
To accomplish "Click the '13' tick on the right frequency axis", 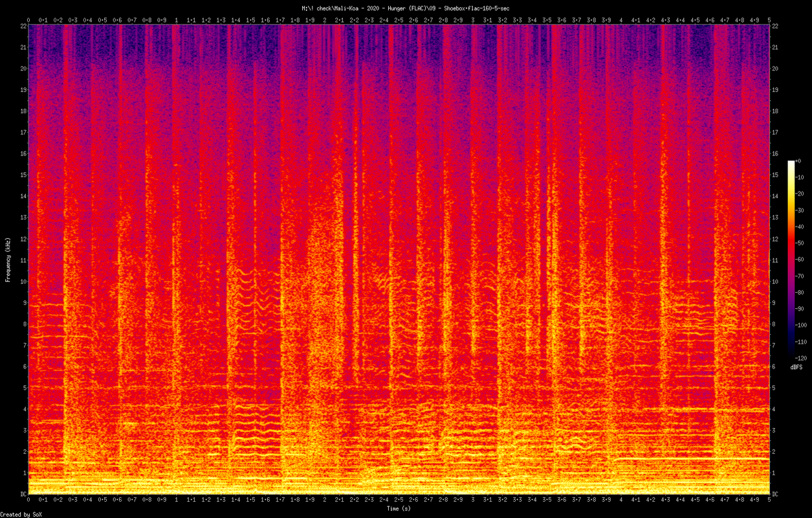I will 774,218.
